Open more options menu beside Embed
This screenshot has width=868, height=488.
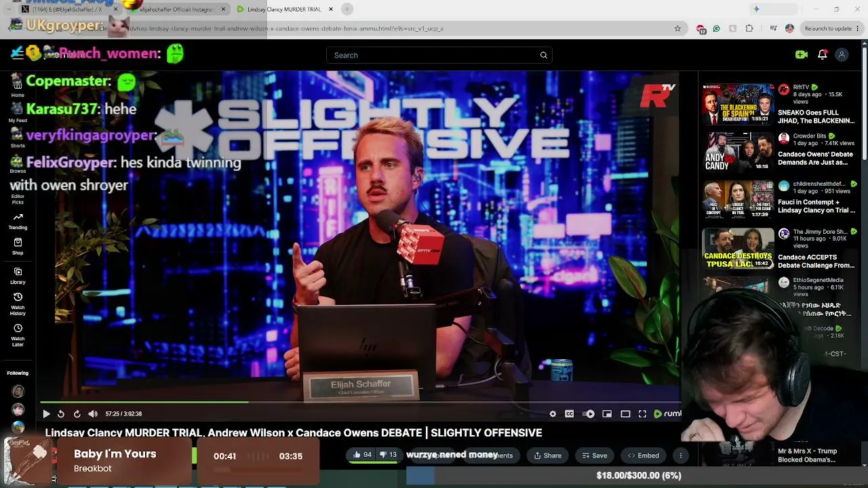pyautogui.click(x=680, y=455)
